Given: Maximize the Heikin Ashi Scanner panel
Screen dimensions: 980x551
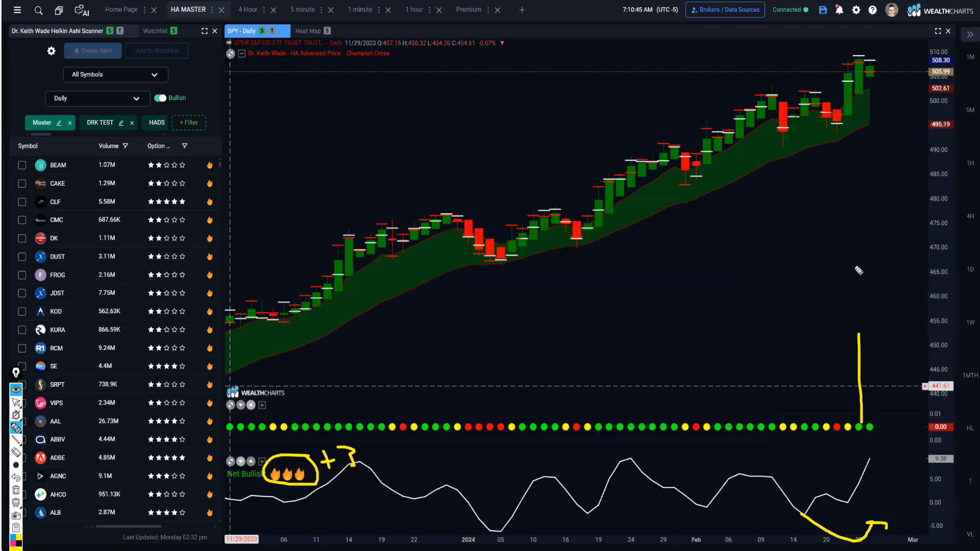Looking at the screenshot, I should [x=204, y=31].
